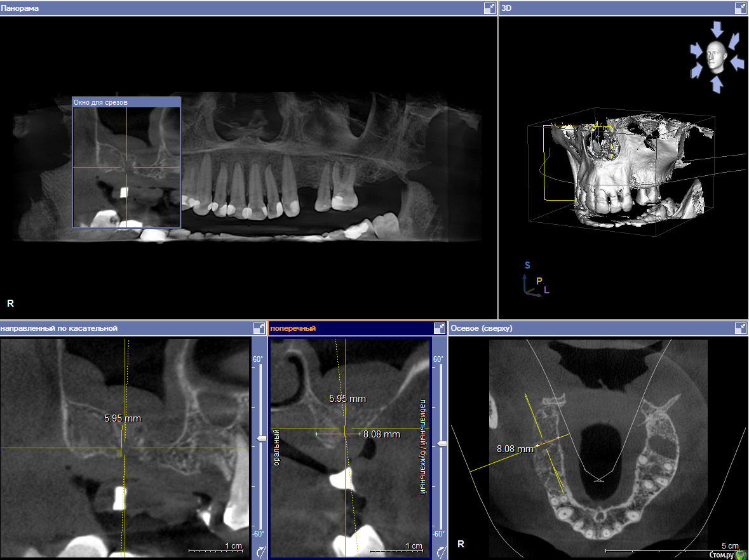Screen dimensions: 749x560
Task: Click the upper-right arrow by the head model
Action: [734, 41]
